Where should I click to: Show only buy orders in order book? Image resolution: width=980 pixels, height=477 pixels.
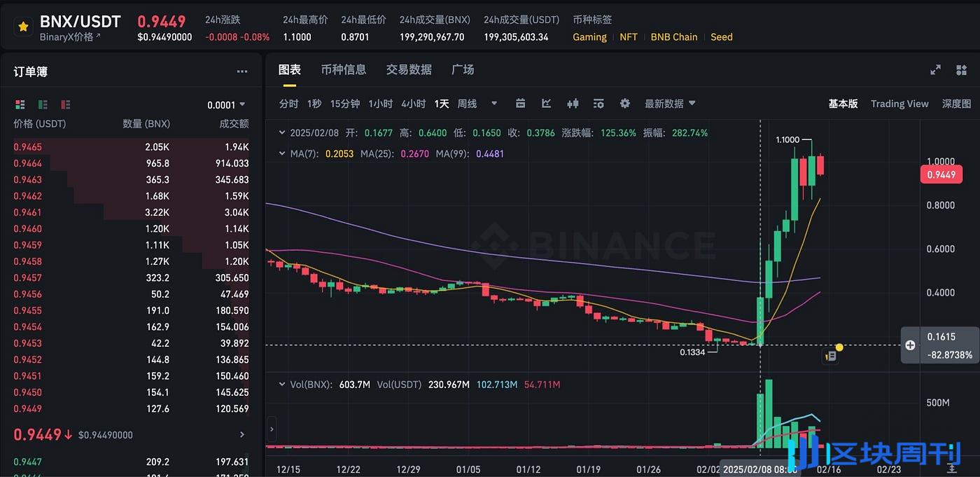[43, 104]
